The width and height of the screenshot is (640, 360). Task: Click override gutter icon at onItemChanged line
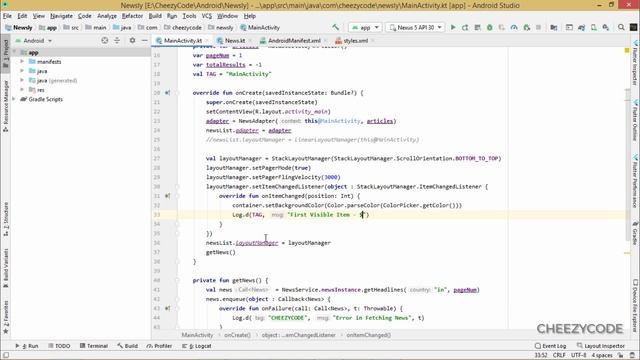click(x=167, y=196)
